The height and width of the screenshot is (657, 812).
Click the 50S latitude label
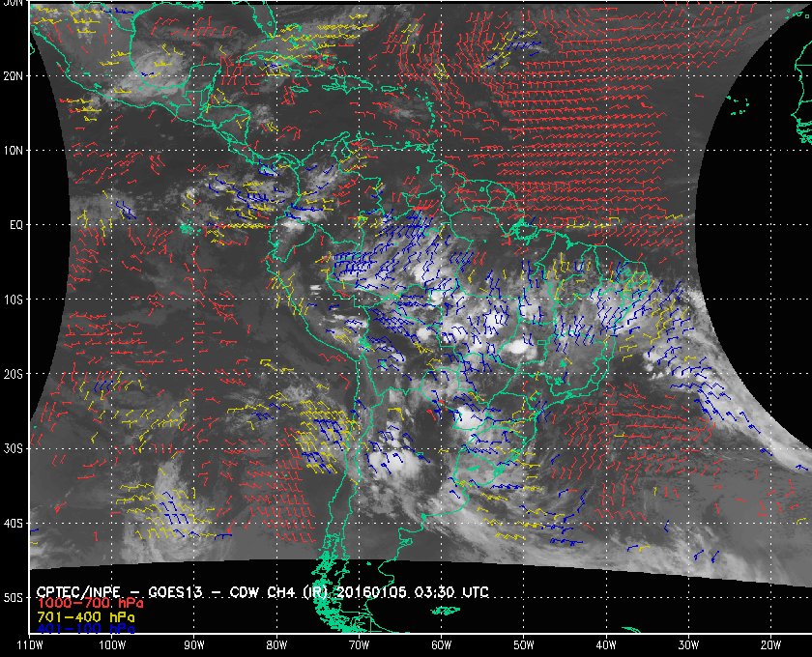[13, 598]
